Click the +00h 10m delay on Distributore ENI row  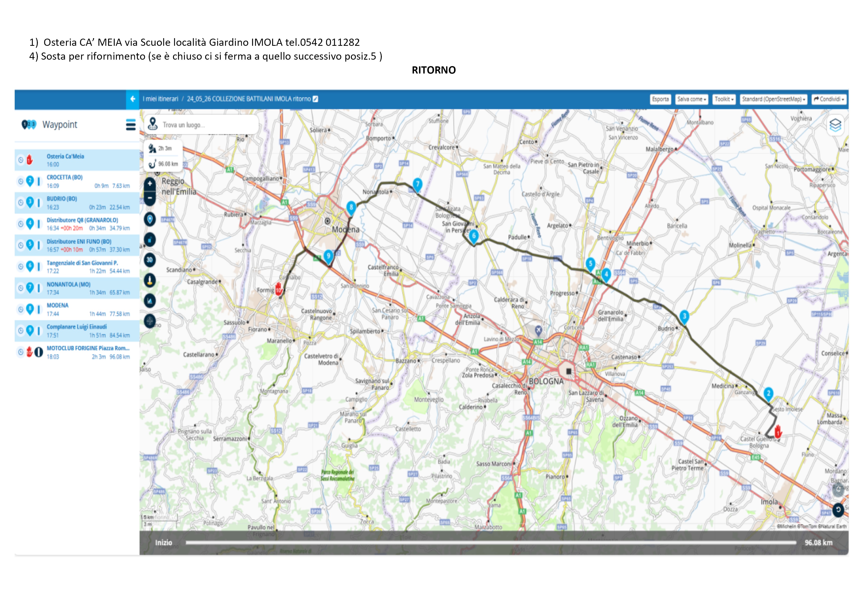coord(72,250)
